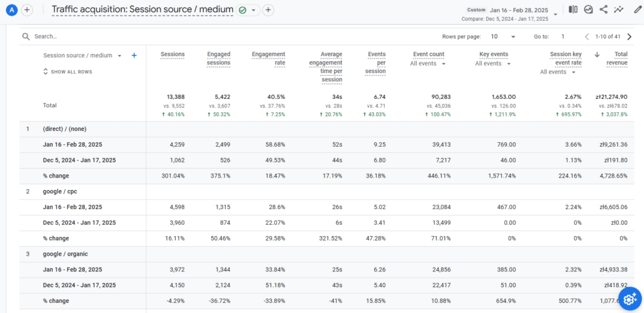The height and width of the screenshot is (313, 644).
Task: Share this report using share icon
Action: point(603,9)
